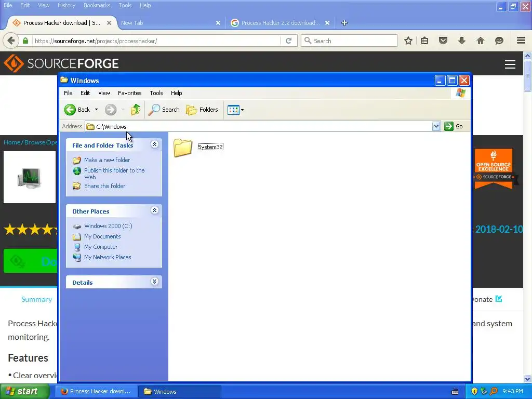
Task: Click the 9:43 PM clock
Action: tap(513, 391)
